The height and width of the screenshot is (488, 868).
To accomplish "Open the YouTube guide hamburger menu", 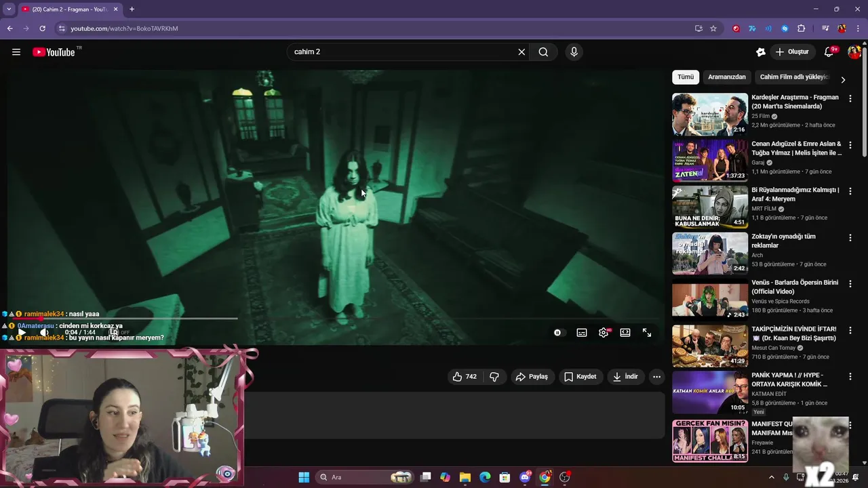I will tap(16, 52).
